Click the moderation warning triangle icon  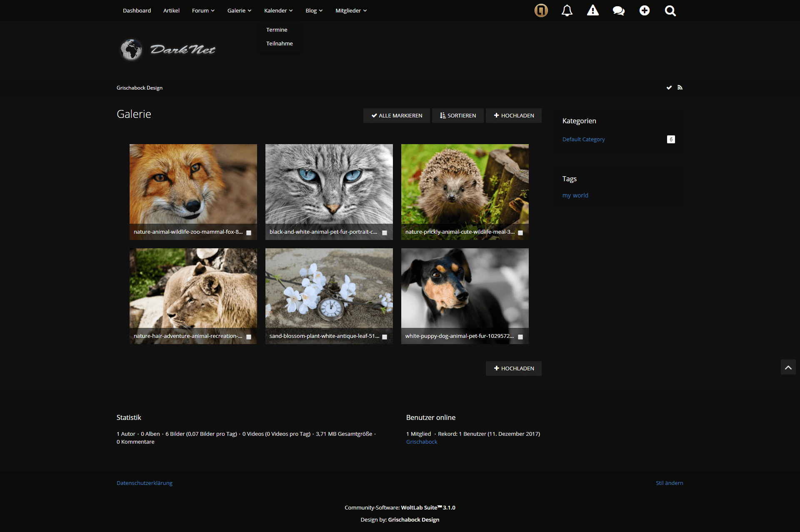(592, 10)
